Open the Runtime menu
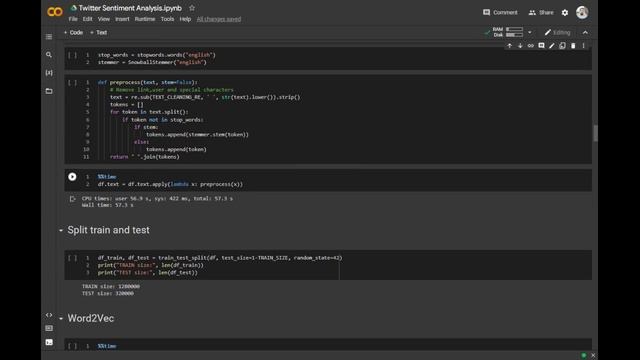 click(x=145, y=19)
